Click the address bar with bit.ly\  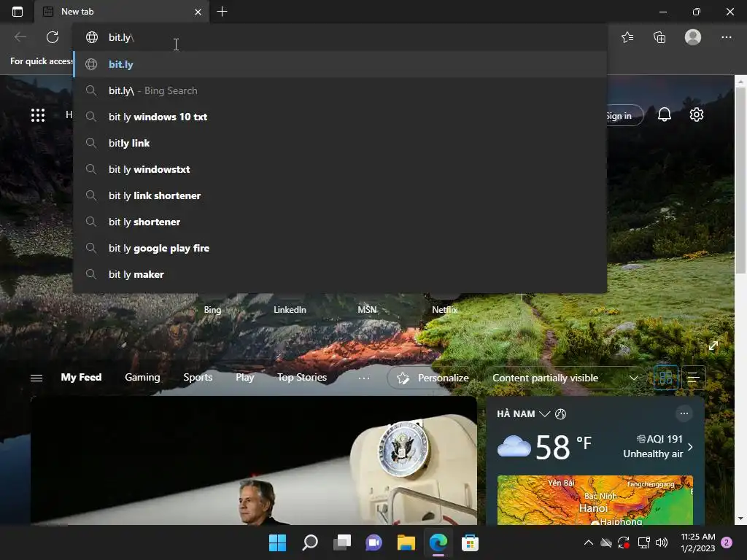[340, 37]
